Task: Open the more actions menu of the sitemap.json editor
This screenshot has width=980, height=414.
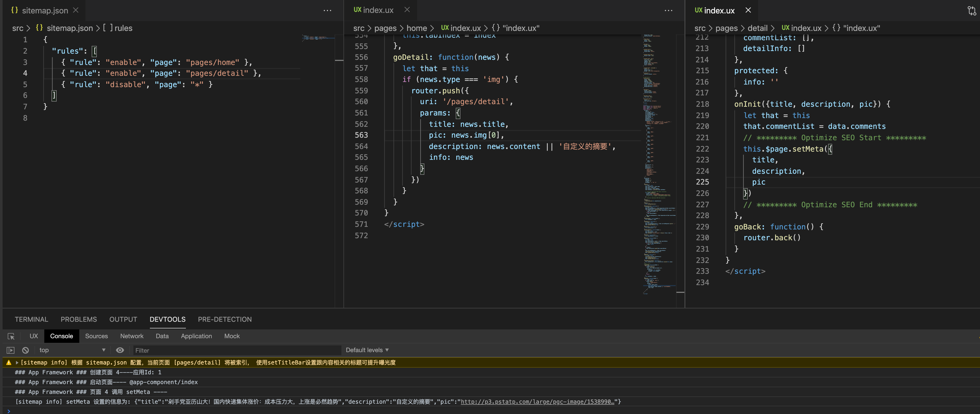Action: (327, 11)
